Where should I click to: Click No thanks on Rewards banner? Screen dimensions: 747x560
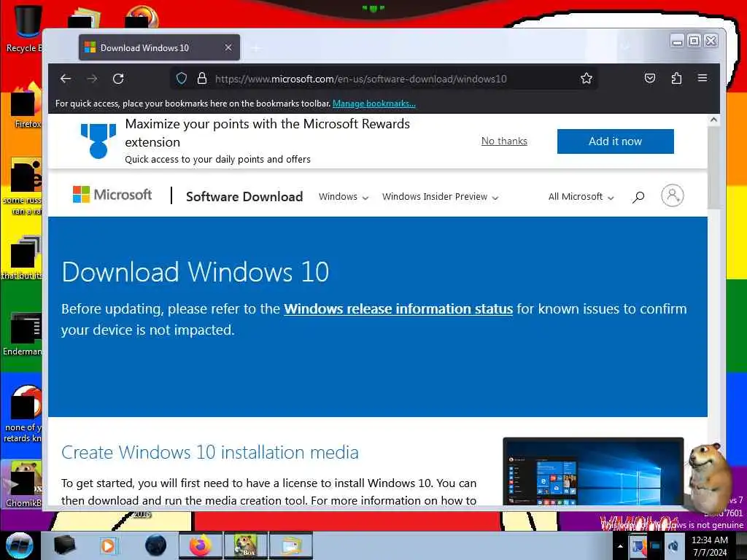coord(504,141)
